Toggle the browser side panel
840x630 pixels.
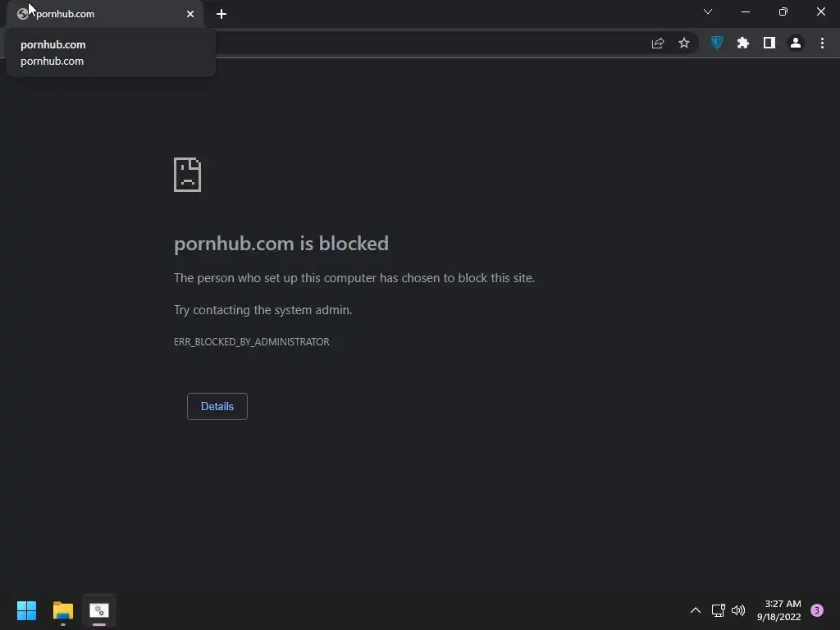[x=769, y=43]
